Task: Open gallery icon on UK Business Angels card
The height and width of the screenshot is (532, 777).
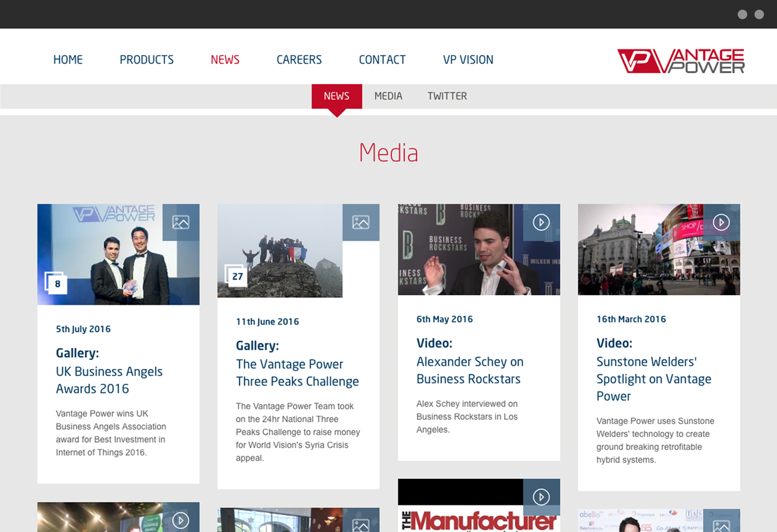Action: [x=181, y=222]
